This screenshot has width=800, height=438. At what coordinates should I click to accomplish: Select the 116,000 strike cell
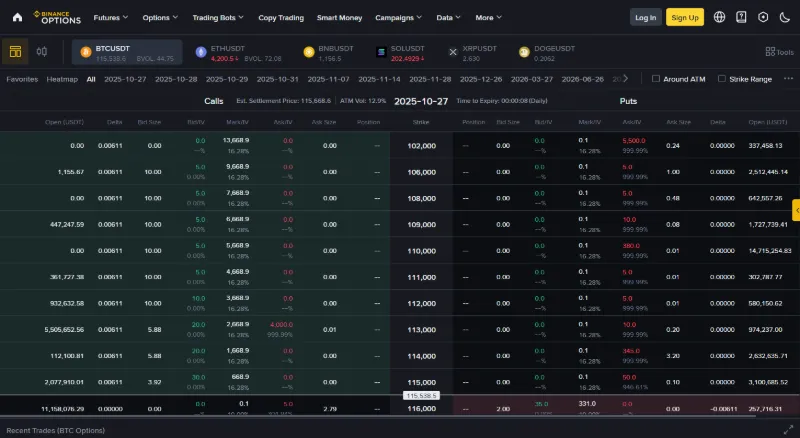421,408
